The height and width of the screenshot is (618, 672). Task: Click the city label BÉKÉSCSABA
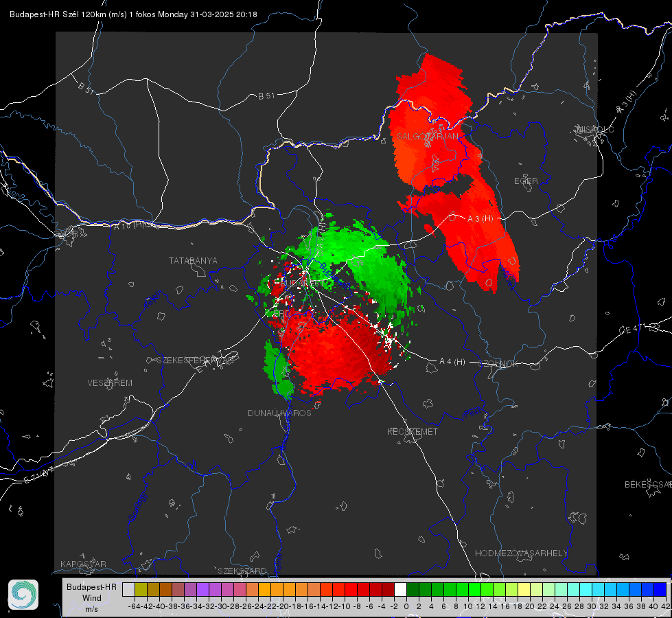point(648,484)
